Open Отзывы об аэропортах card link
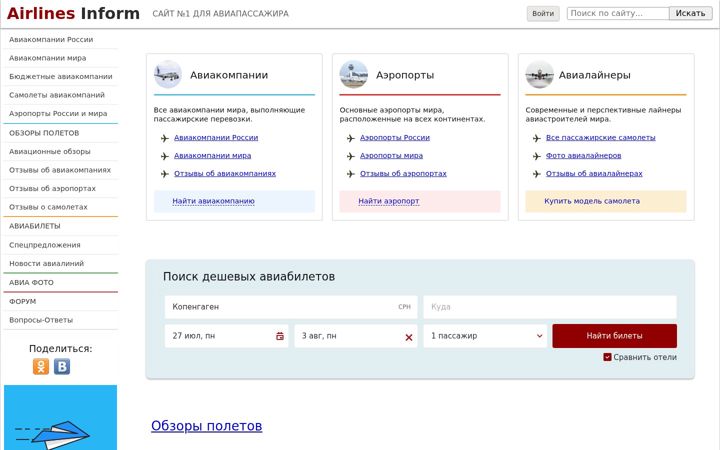Viewport: 720px width, 450px height. click(403, 173)
